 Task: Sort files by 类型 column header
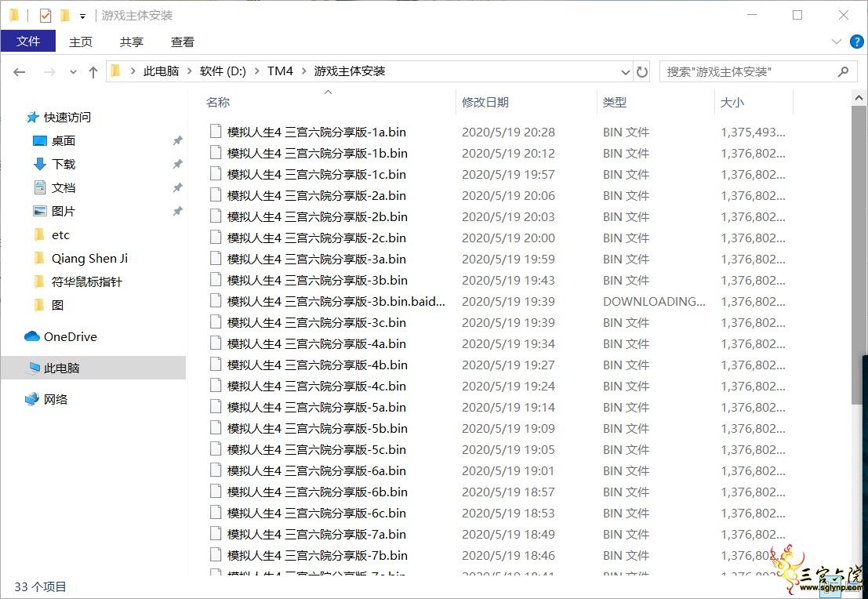pos(615,103)
